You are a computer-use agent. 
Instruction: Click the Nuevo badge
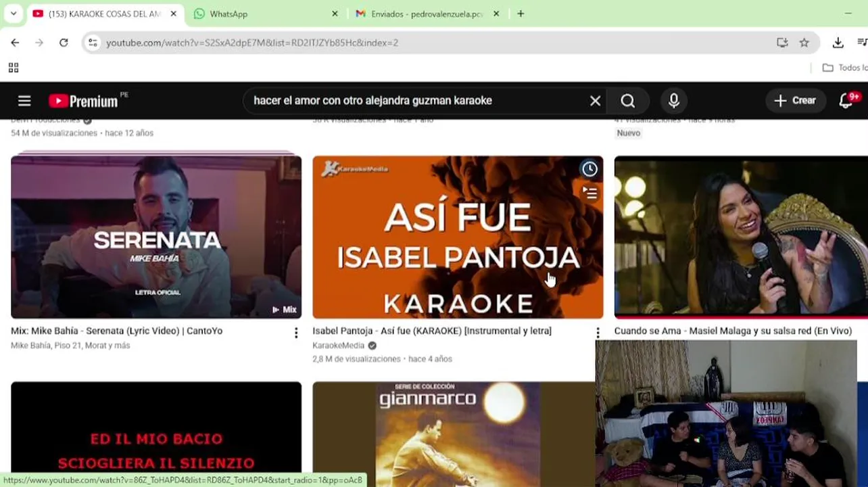629,133
